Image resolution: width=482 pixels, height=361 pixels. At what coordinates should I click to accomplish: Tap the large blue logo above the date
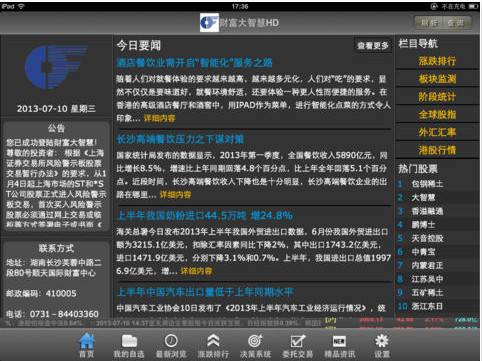click(x=56, y=67)
